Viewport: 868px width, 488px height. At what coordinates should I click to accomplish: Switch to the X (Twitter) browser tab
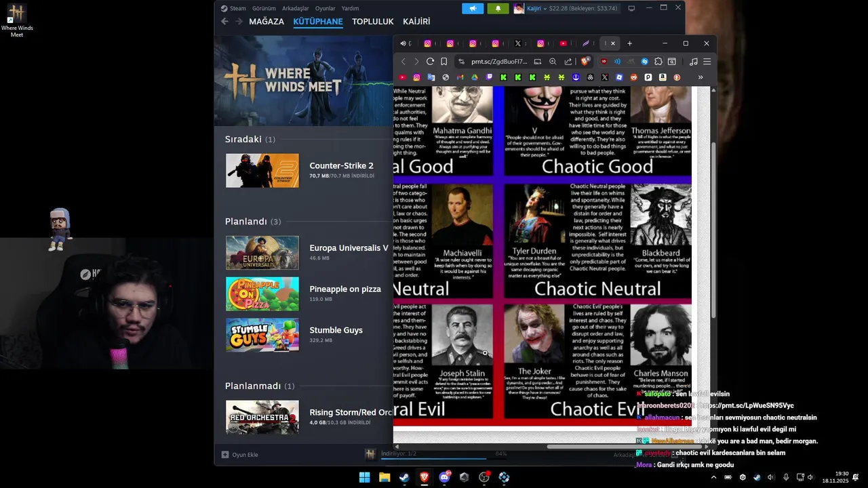point(518,43)
